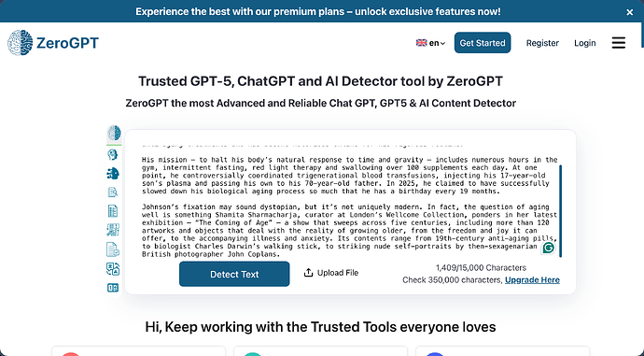This screenshot has height=356, width=644.
Task: Click the Grammarly icon in text area
Action: point(548,248)
